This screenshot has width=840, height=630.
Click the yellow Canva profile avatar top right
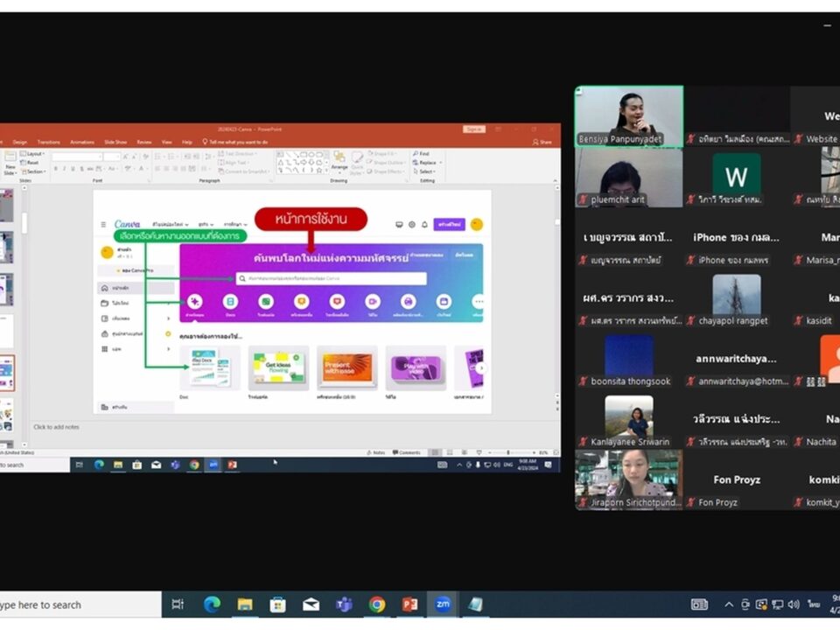pos(476,225)
